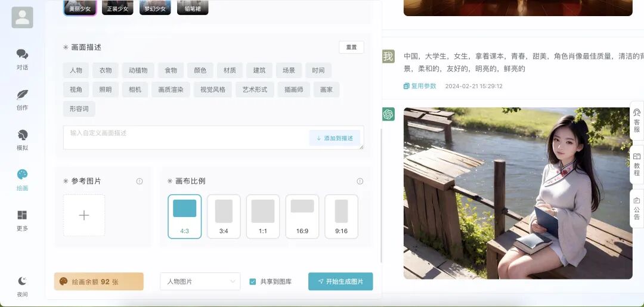This screenshot has height=307, width=644.
Task: Select 1:1 canvas ratio
Action: click(x=263, y=216)
